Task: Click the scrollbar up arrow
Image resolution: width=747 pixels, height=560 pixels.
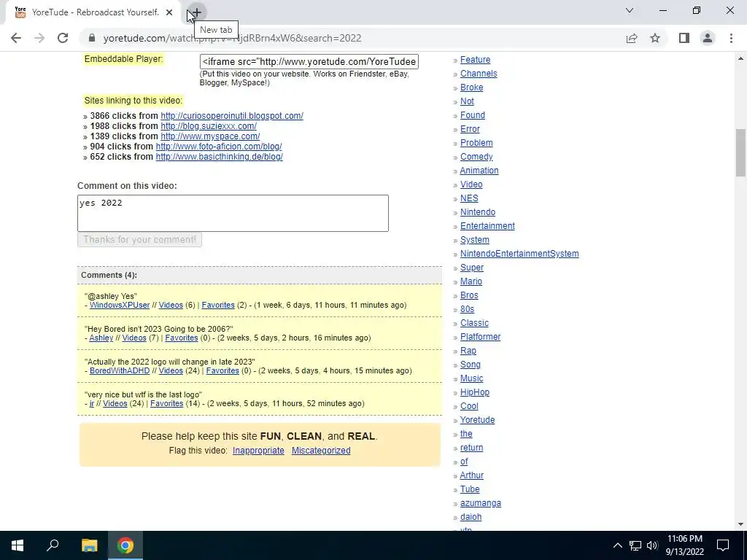Action: coord(740,58)
